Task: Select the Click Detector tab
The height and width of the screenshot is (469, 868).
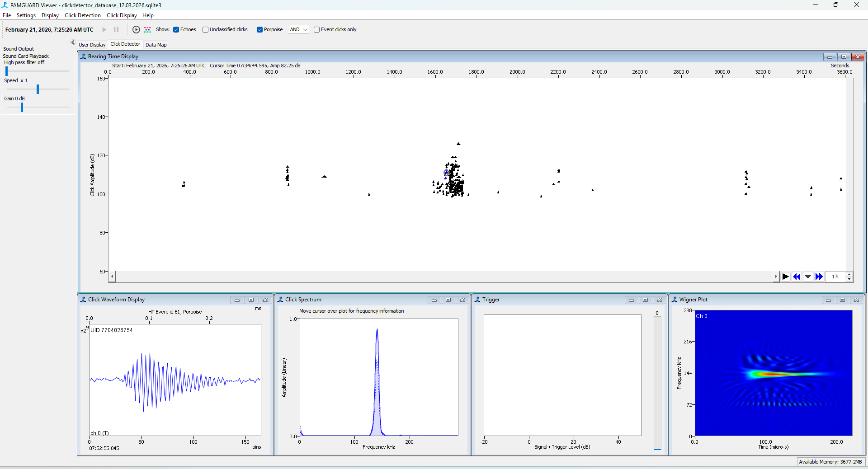Action: (x=125, y=44)
